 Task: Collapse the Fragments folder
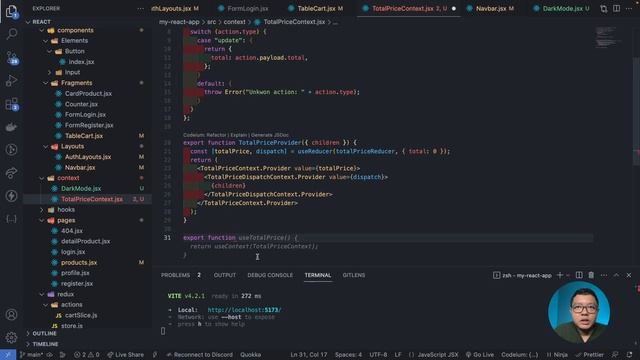pyautogui.click(x=46, y=83)
